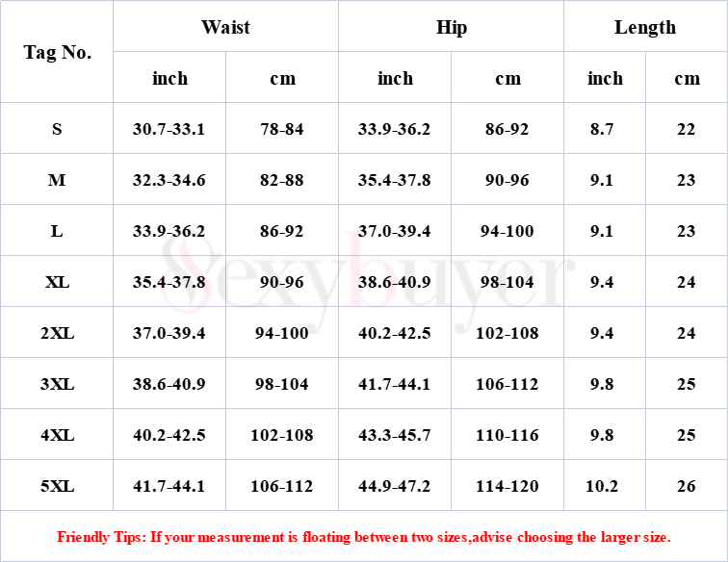Select waist cm value 82-88
This screenshot has width=728, height=562.
[281, 180]
